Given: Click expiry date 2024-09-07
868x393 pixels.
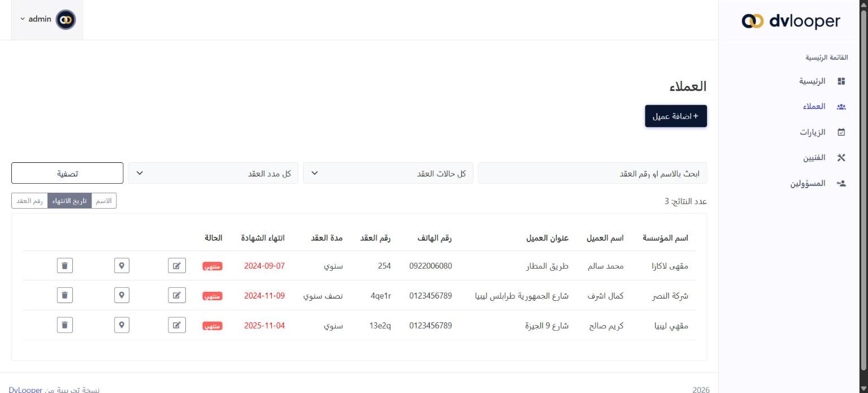Looking at the screenshot, I should [264, 266].
